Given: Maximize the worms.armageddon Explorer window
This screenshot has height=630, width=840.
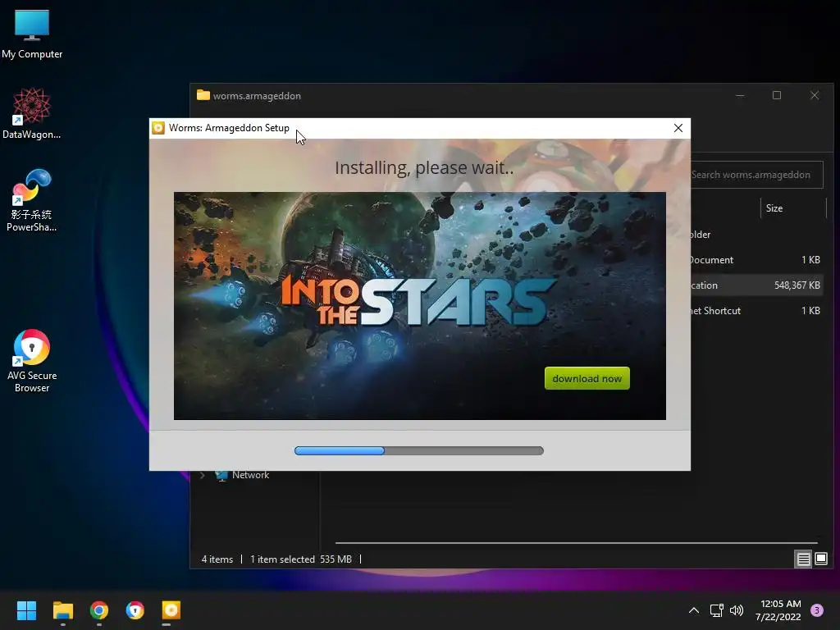Looking at the screenshot, I should tap(777, 95).
